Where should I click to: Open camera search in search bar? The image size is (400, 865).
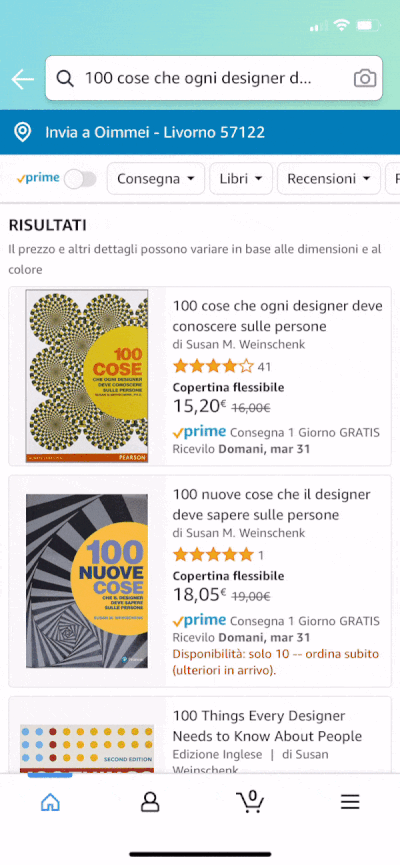click(x=365, y=78)
